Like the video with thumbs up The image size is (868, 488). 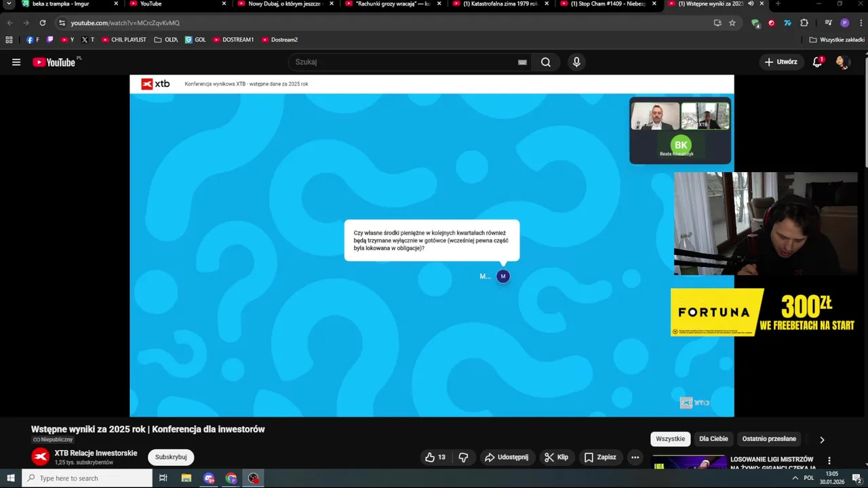pyautogui.click(x=435, y=457)
